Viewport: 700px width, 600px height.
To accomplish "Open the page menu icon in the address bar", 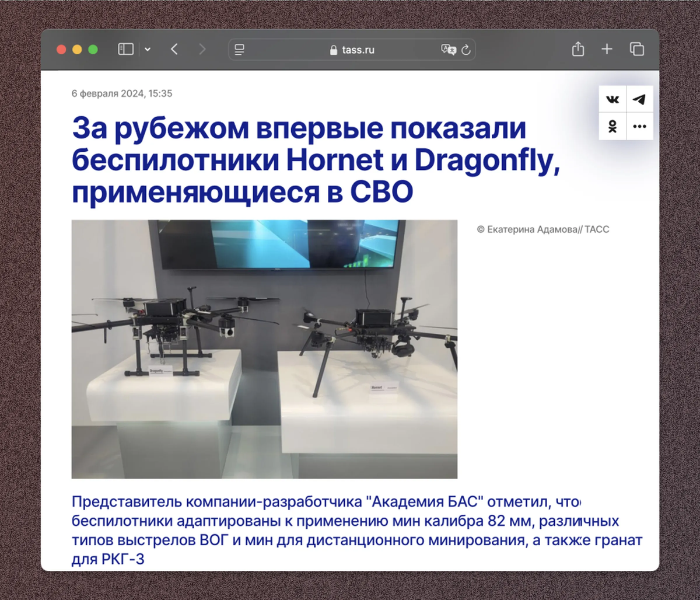I will pyautogui.click(x=239, y=50).
